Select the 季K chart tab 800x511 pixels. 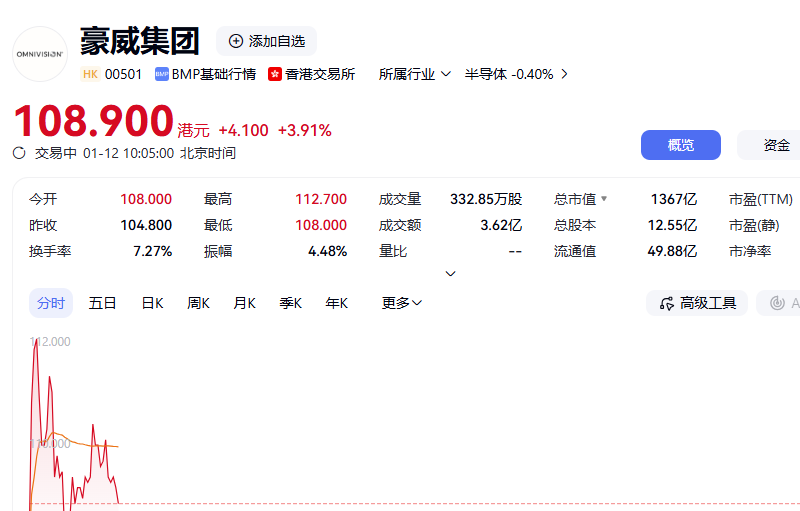click(290, 303)
